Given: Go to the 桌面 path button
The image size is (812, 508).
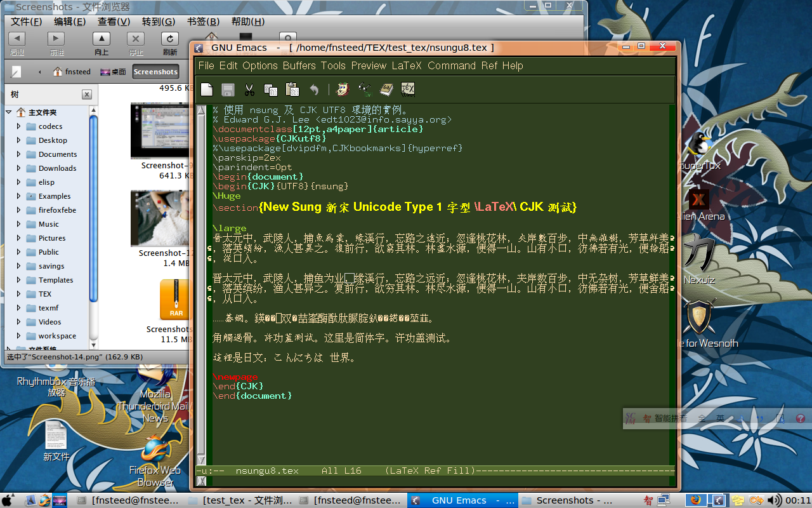Looking at the screenshot, I should 113,72.
